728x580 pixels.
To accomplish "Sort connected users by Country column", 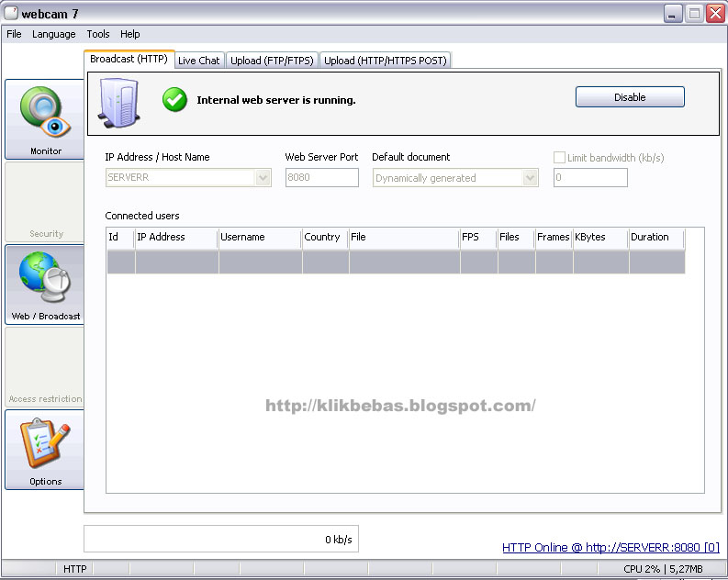I will [x=326, y=237].
